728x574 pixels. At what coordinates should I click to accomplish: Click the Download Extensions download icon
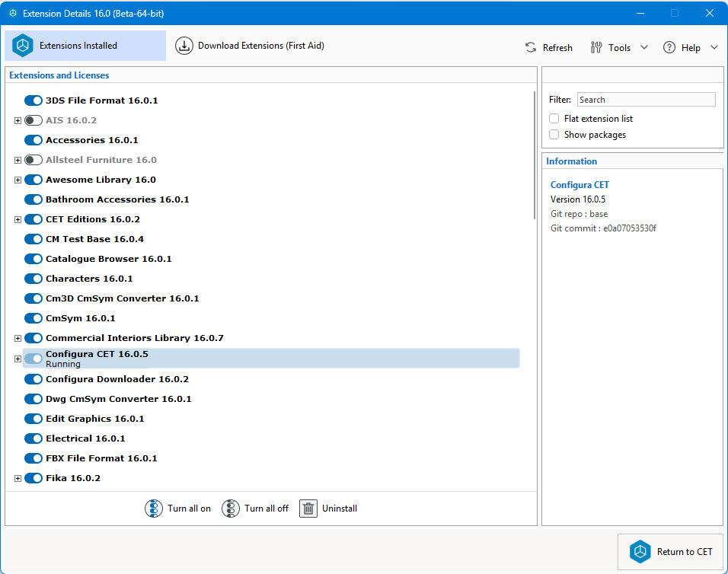pos(184,46)
